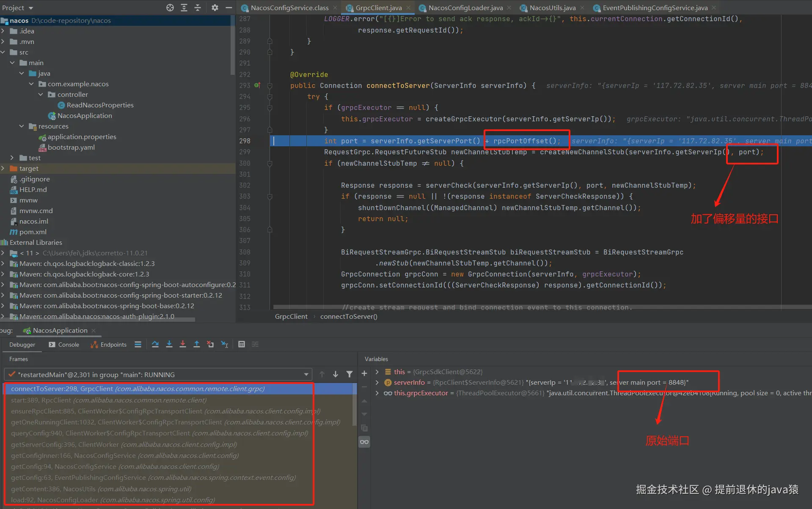The image size is (812, 509).
Task: Open Project panel settings gear
Action: pyautogui.click(x=215, y=8)
